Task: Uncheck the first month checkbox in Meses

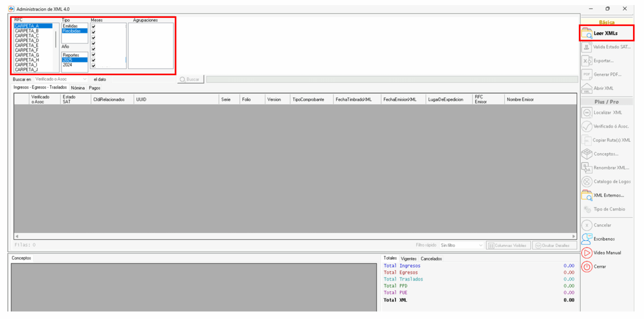Action: click(93, 27)
